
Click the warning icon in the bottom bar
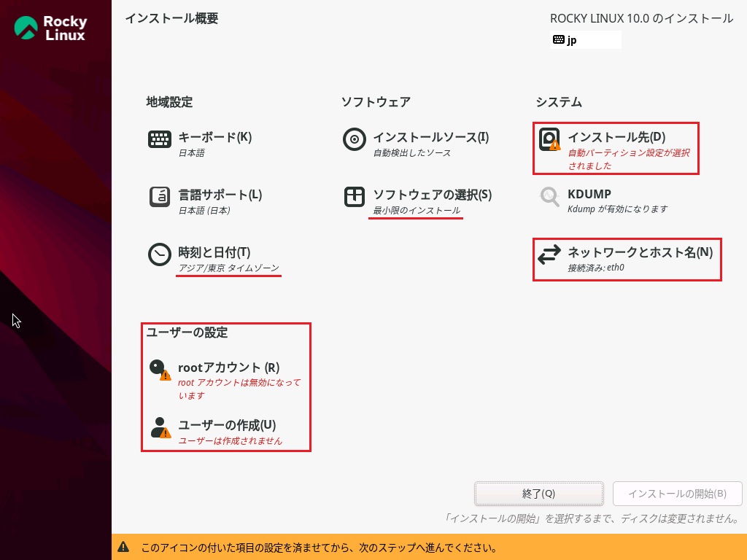pyautogui.click(x=124, y=547)
